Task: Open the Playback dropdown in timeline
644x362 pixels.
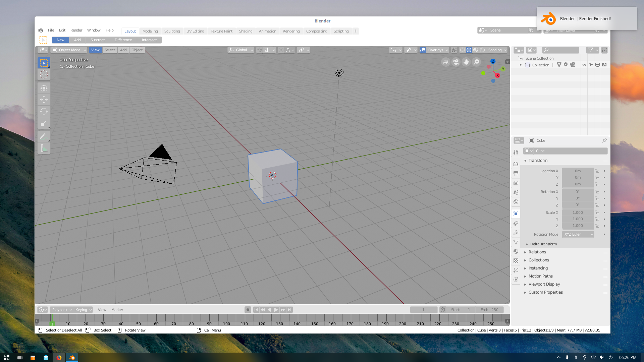Action: coord(62,310)
